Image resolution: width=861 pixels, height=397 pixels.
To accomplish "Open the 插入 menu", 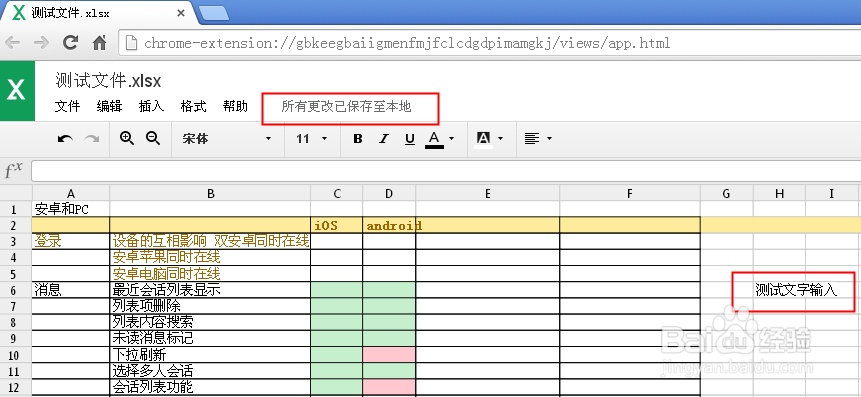I will click(152, 107).
